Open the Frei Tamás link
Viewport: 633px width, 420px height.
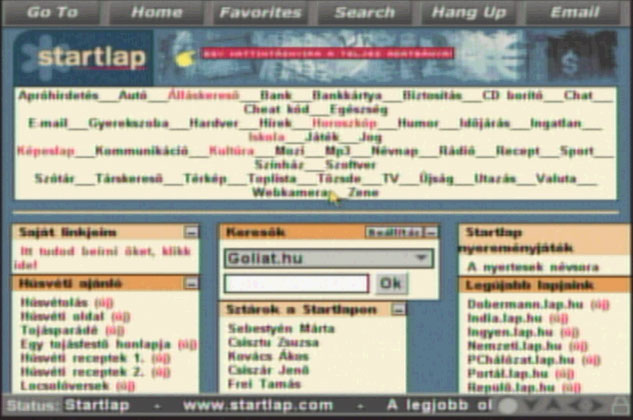click(x=264, y=384)
